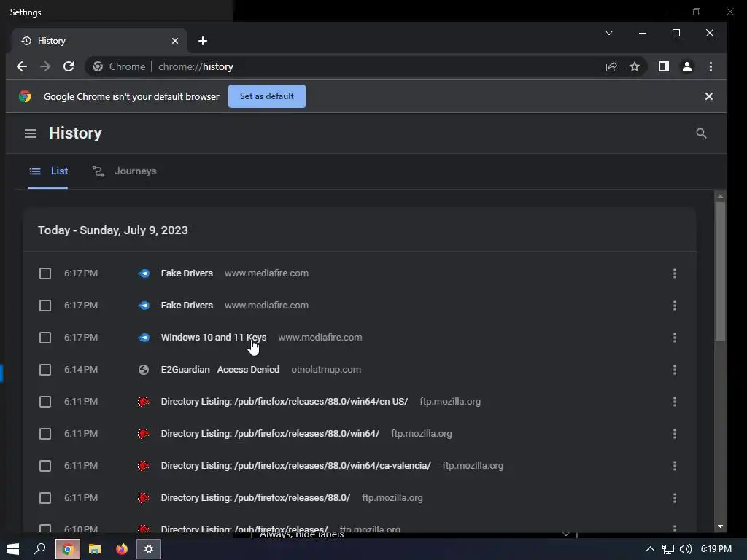The width and height of the screenshot is (747, 560).
Task: Open the volume control tray icon
Action: pos(686,549)
